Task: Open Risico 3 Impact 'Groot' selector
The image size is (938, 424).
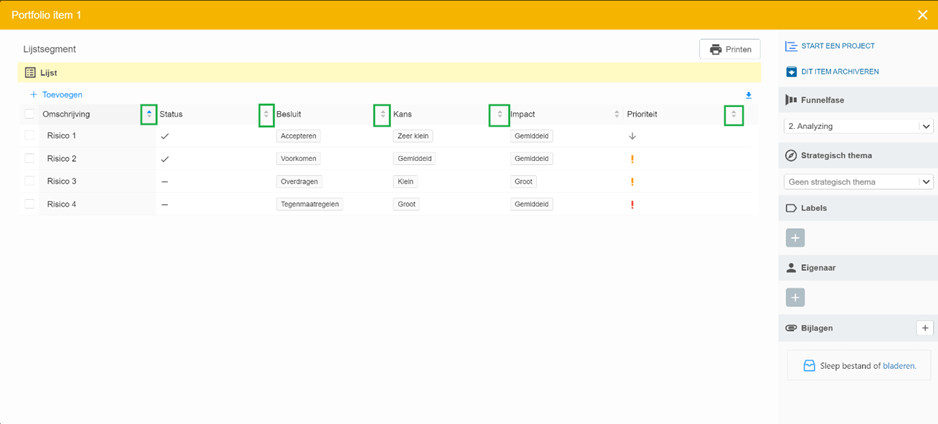Action: [523, 182]
